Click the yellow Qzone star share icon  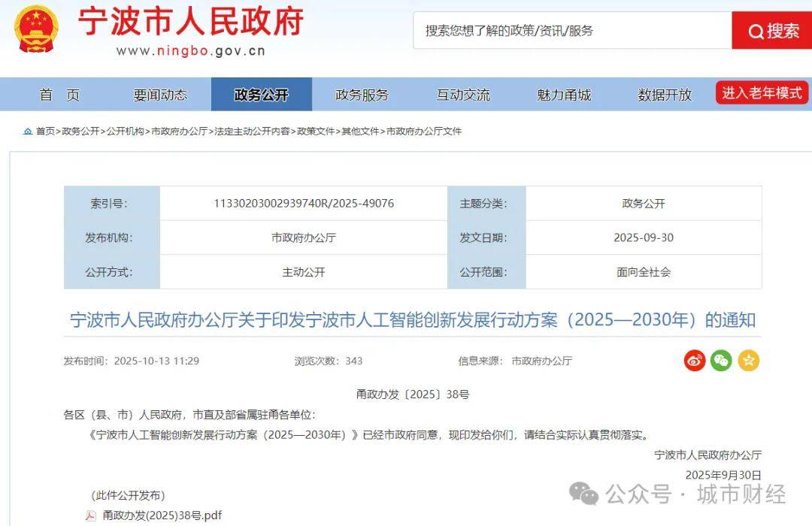coord(748,361)
